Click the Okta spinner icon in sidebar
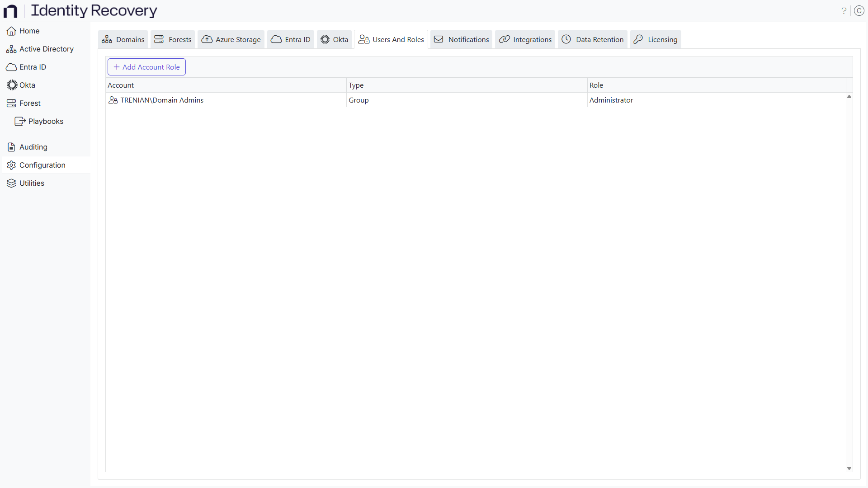 click(x=10, y=85)
